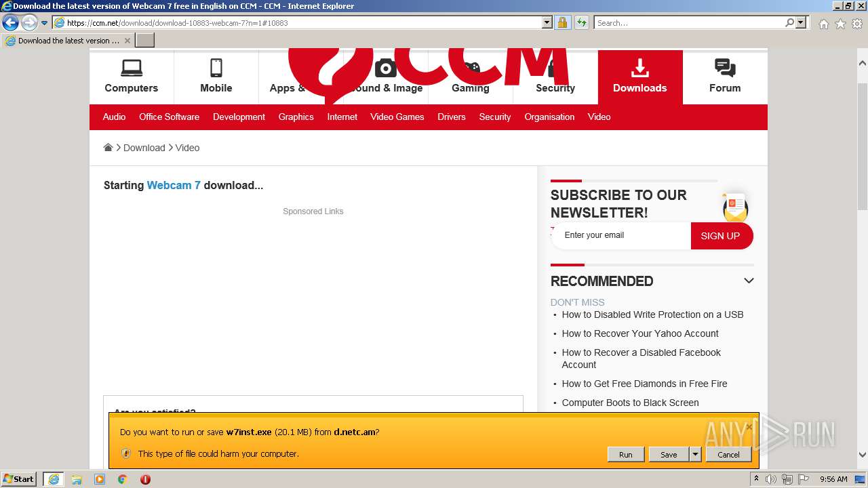Close the current browser tab
The width and height of the screenshot is (868, 488).
(127, 41)
